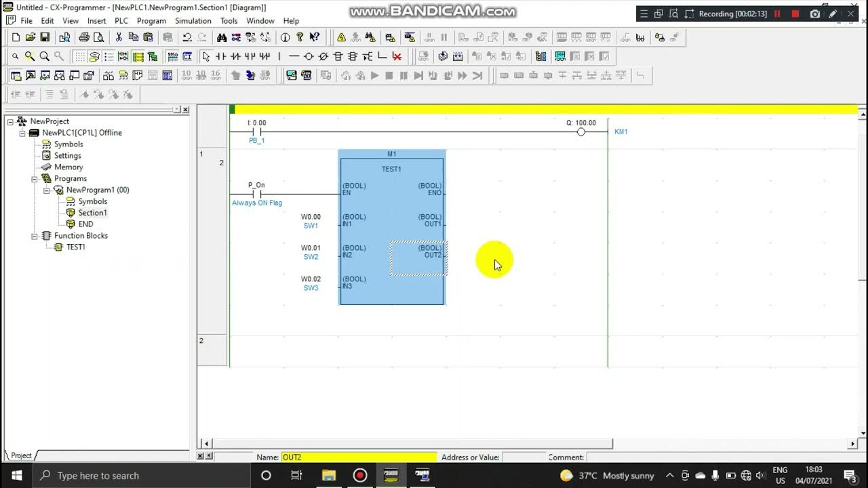
Task: Click the Undo arrow icon
Action: [x=187, y=37]
